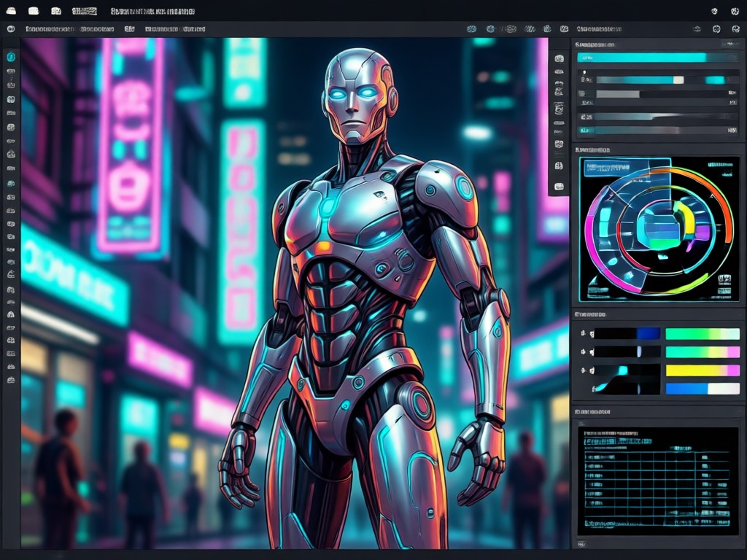Pick the green-yellow-pink gradient swatch
Image resolution: width=747 pixels, height=560 pixels.
click(703, 352)
